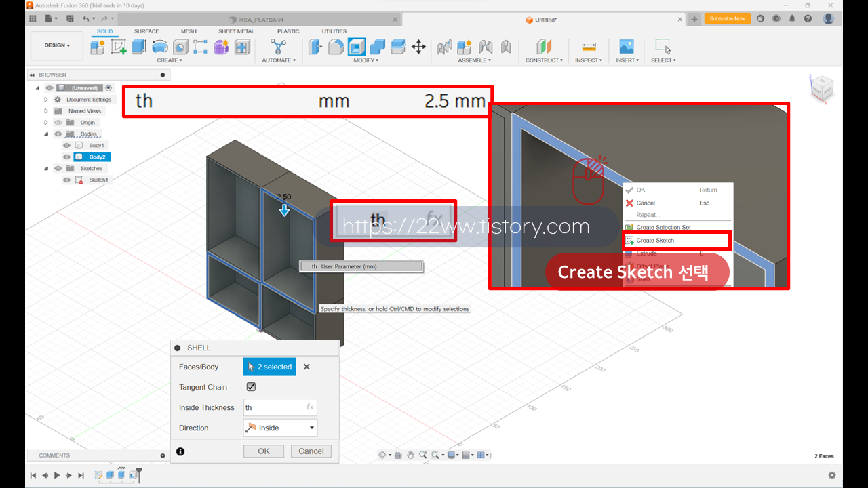Switch to the SHEET METAL tab
This screenshot has height=488, width=868.
(236, 31)
